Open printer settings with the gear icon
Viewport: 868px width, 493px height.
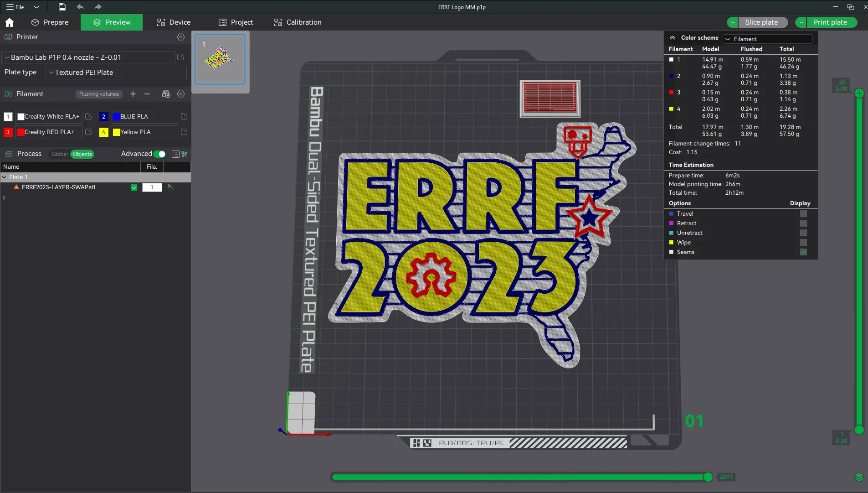tap(180, 37)
